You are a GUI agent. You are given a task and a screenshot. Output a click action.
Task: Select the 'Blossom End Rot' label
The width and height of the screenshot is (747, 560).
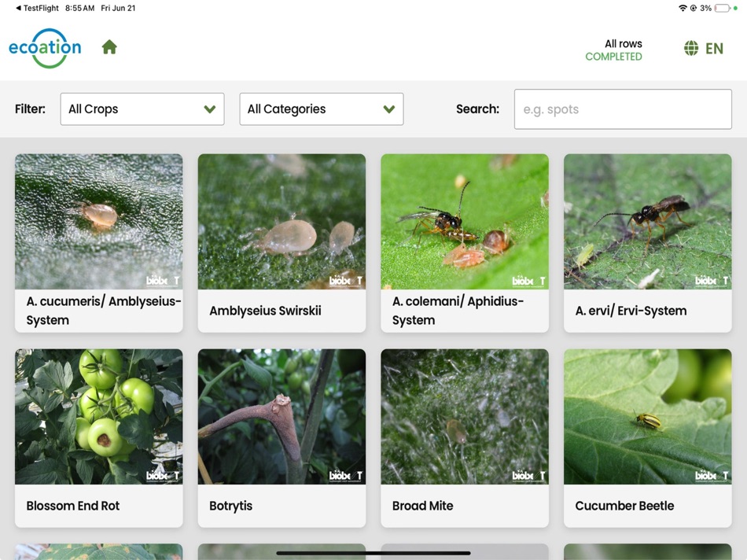point(73,506)
